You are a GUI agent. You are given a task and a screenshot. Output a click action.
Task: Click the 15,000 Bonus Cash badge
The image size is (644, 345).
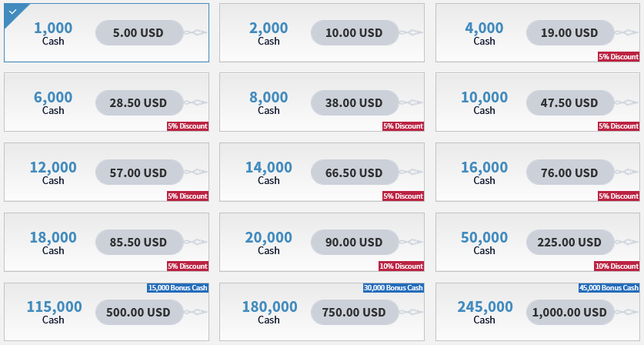pos(178,288)
